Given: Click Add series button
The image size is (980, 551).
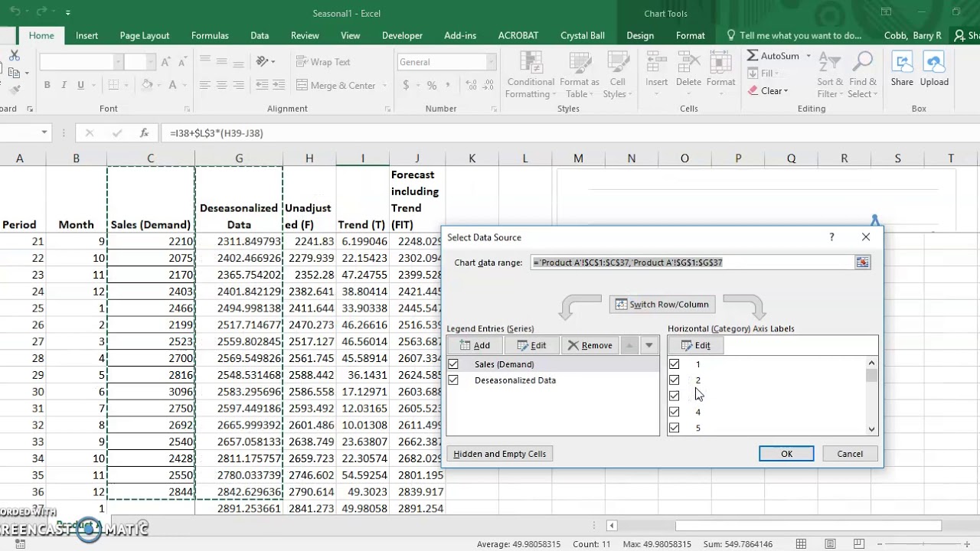Looking at the screenshot, I should tap(474, 345).
